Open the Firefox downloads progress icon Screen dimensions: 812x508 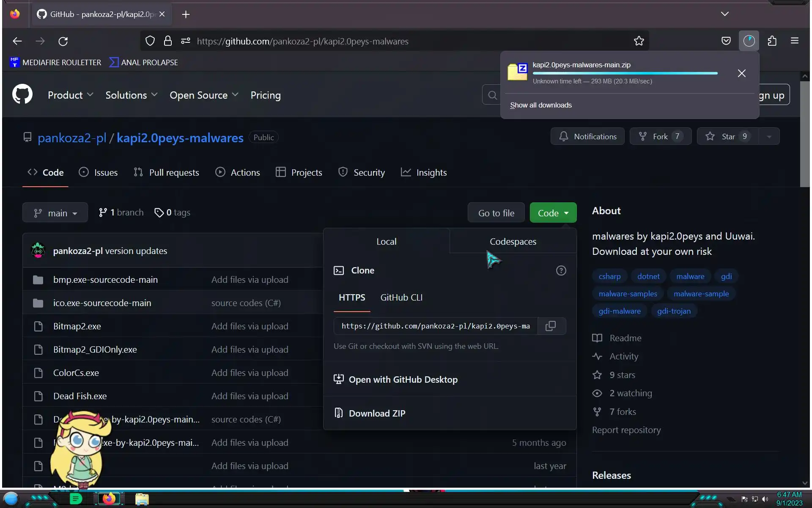[749, 41]
